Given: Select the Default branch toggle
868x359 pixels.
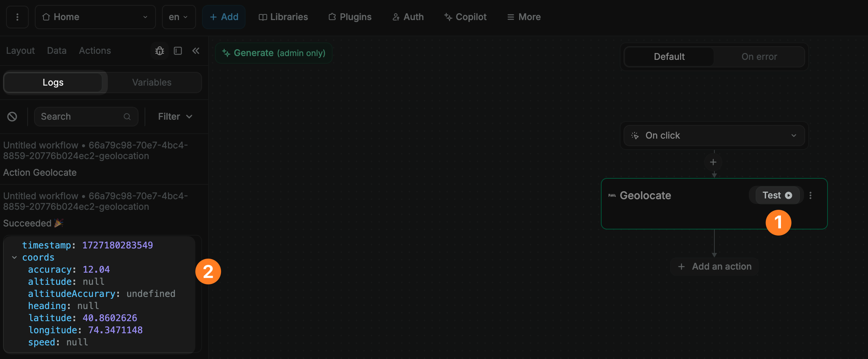Looking at the screenshot, I should [x=669, y=57].
